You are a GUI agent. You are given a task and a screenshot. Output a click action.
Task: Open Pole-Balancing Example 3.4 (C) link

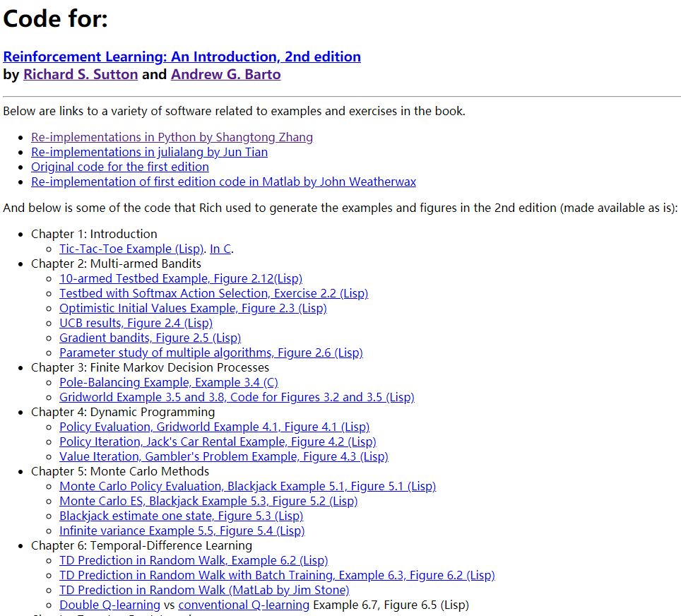(x=169, y=382)
